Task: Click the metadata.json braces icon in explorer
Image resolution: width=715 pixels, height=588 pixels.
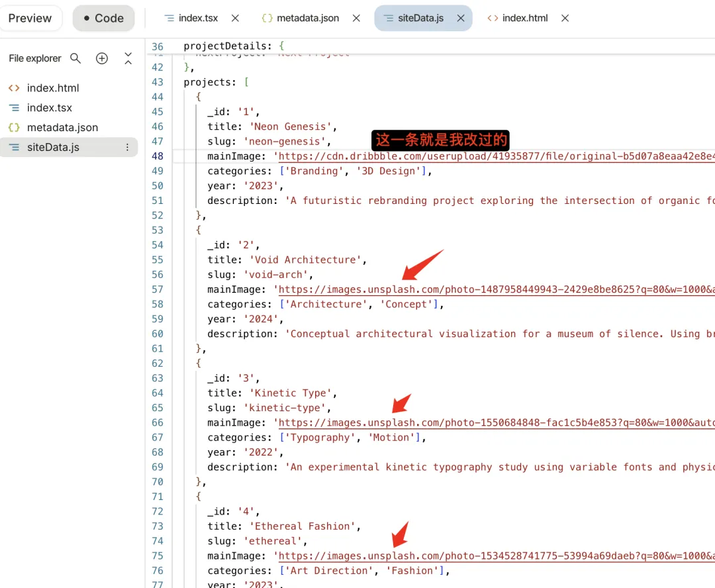Action: (14, 128)
